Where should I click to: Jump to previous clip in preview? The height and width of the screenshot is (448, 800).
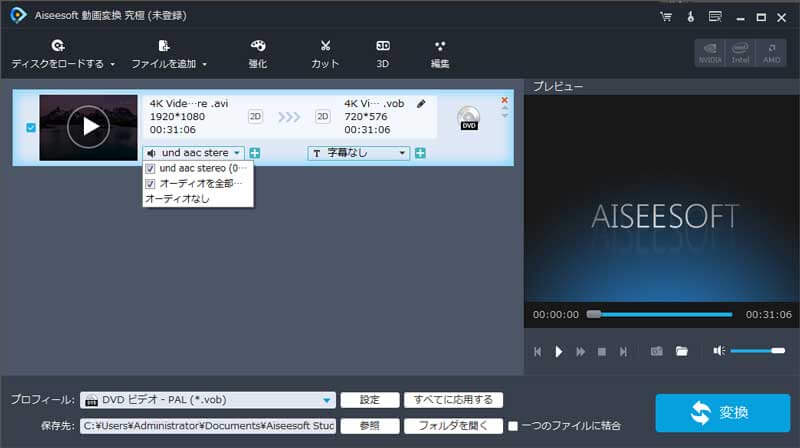538,352
